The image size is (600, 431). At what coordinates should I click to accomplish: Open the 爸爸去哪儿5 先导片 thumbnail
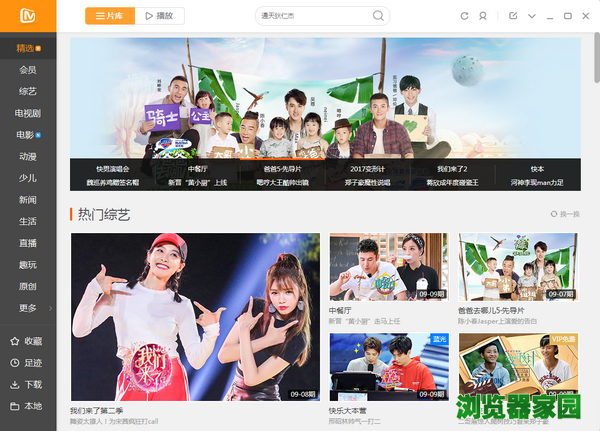coord(517,267)
